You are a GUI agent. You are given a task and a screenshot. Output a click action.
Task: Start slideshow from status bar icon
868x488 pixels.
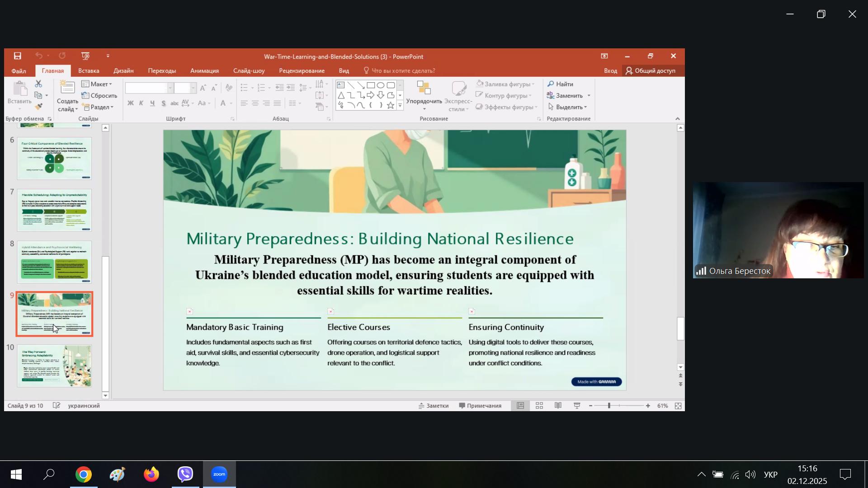click(x=577, y=406)
